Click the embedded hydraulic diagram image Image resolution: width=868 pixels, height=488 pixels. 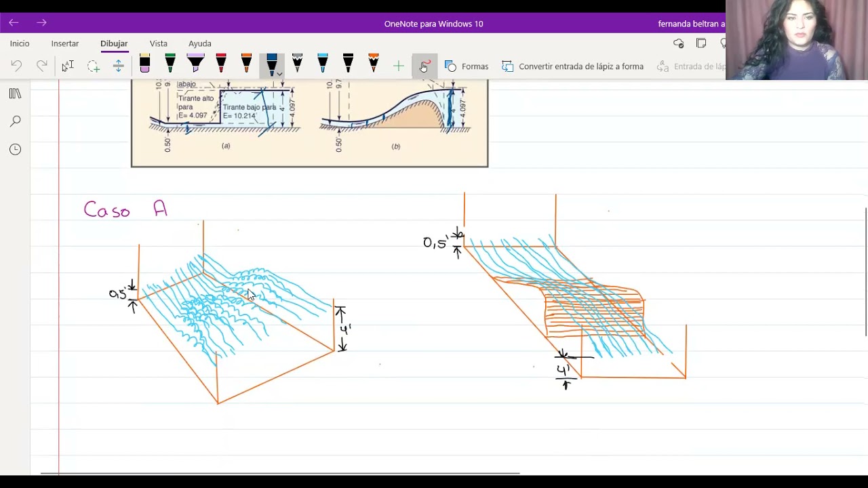[309, 123]
